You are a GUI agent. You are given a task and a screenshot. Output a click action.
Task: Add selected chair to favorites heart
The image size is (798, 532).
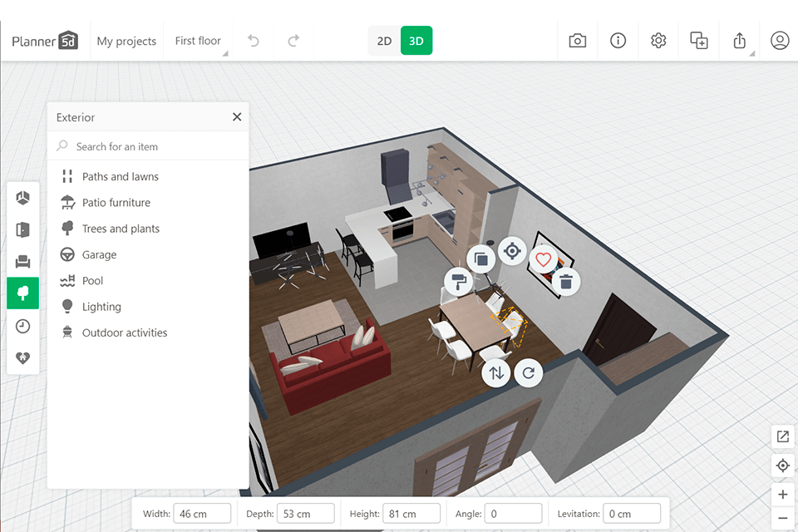click(x=543, y=259)
